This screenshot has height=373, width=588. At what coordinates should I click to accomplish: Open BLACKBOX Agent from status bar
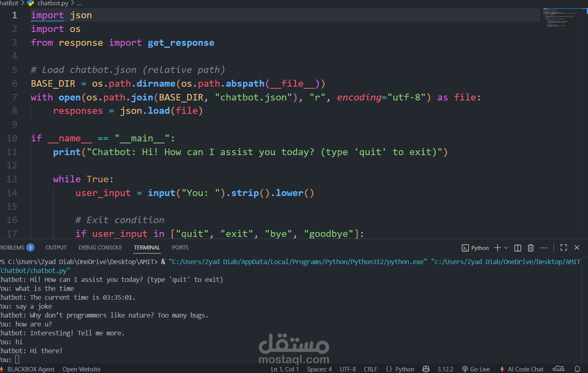(x=28, y=369)
